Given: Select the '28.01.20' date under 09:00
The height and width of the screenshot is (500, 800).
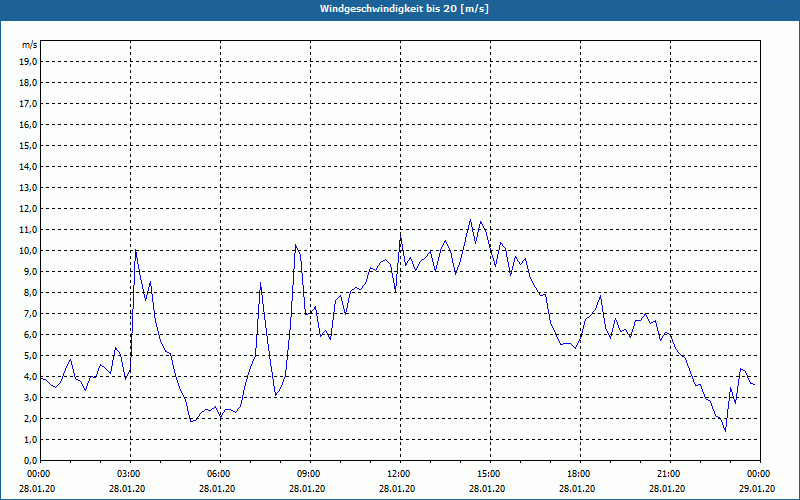Looking at the screenshot, I should [307, 489].
